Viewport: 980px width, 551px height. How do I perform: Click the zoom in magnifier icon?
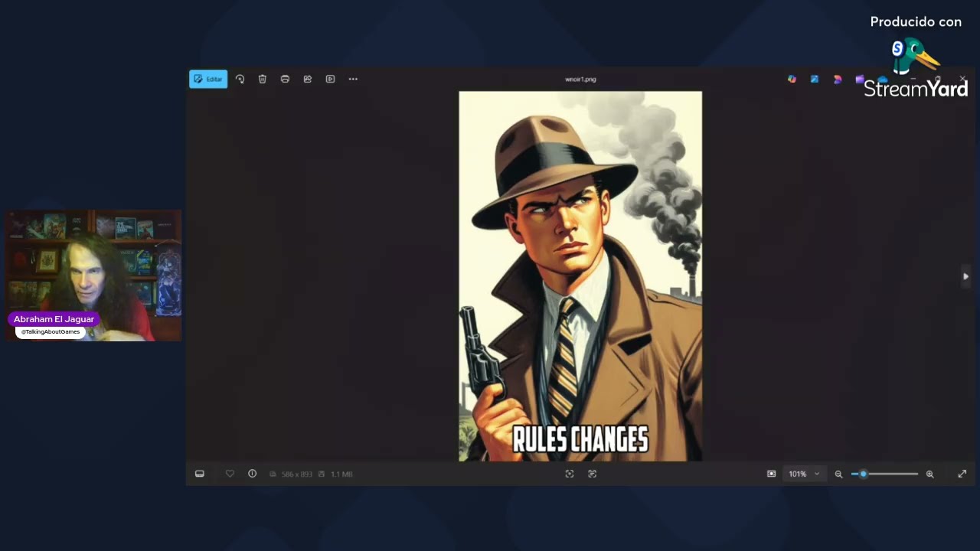pos(929,474)
